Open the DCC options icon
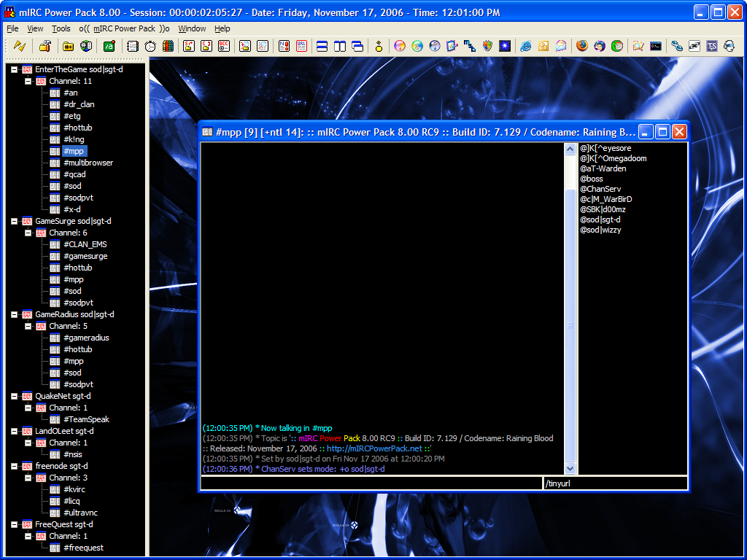 (x=224, y=46)
